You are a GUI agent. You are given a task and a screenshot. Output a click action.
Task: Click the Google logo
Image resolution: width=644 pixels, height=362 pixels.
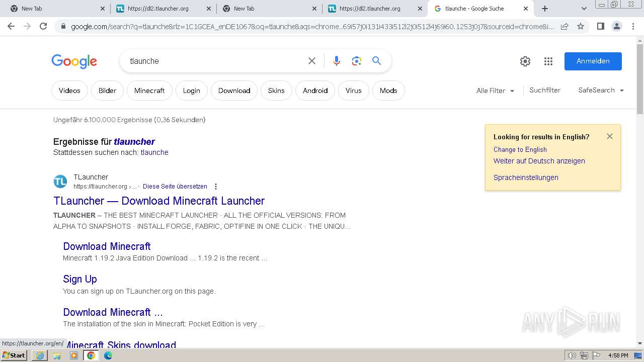pyautogui.click(x=74, y=61)
